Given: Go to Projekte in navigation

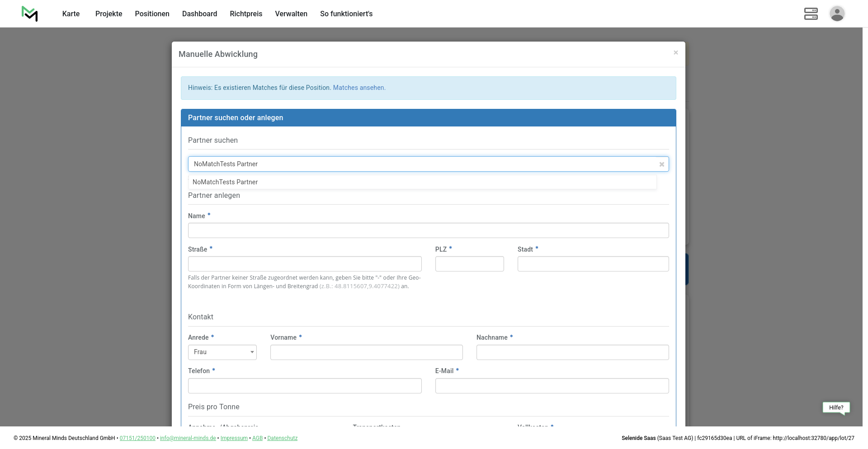Looking at the screenshot, I should 108,14.
